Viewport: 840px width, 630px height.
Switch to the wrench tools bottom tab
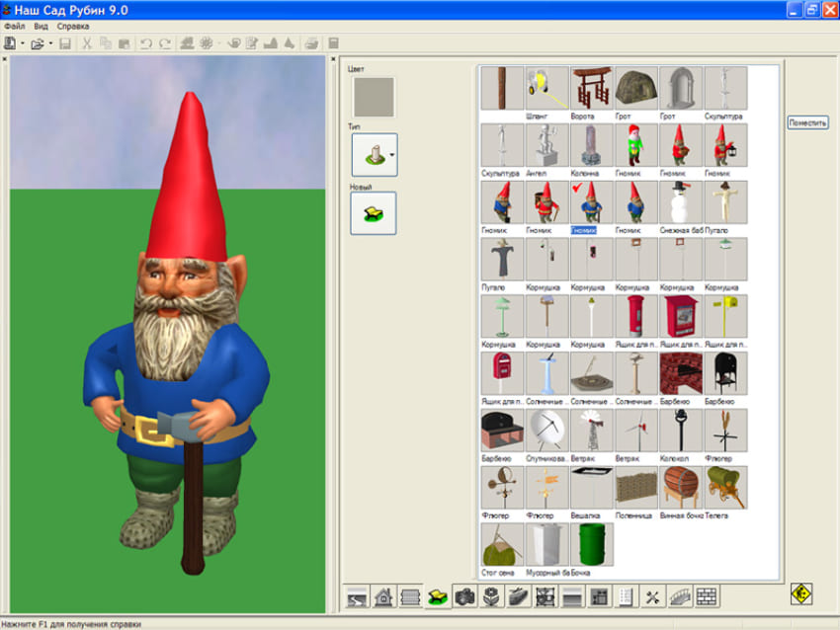tap(652, 596)
